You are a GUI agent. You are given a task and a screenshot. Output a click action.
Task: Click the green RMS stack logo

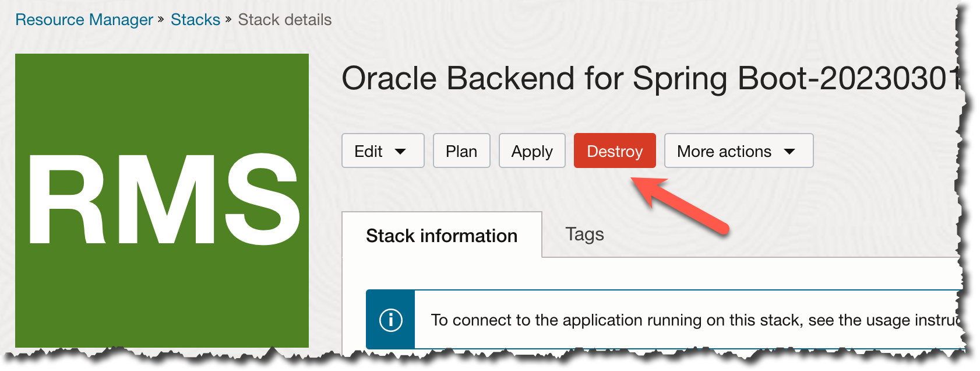tap(162, 200)
